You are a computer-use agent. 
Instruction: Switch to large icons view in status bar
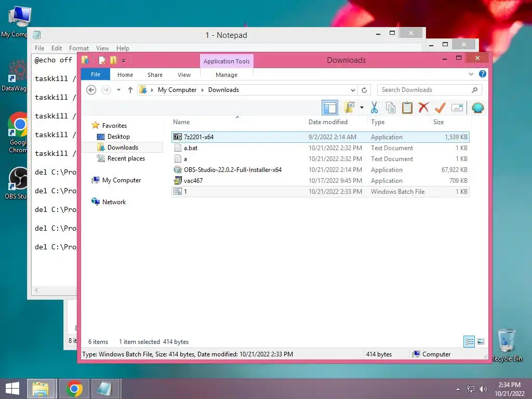click(x=481, y=341)
